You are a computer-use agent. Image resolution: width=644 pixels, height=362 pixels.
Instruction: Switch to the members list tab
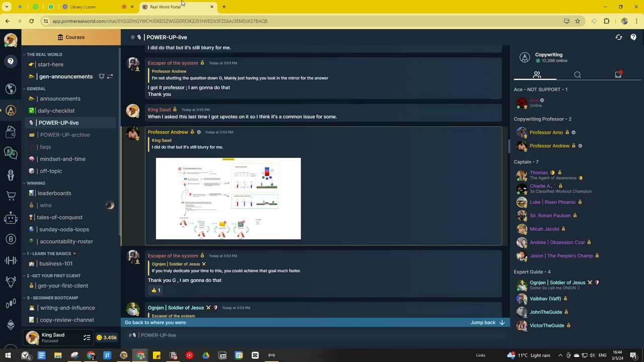[x=537, y=75]
